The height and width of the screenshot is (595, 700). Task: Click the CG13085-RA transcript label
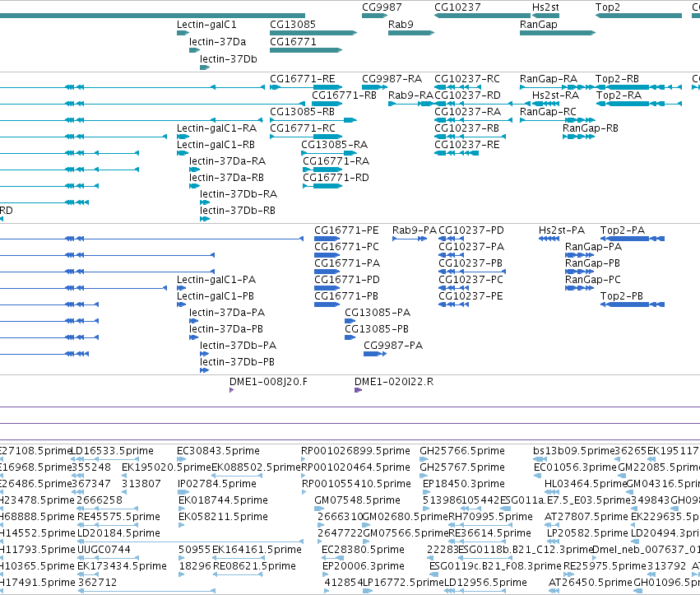click(335, 145)
